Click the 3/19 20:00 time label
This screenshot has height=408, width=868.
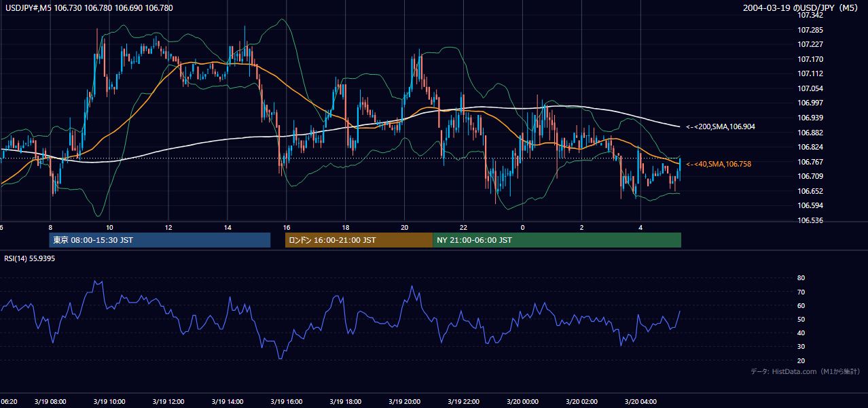click(405, 402)
